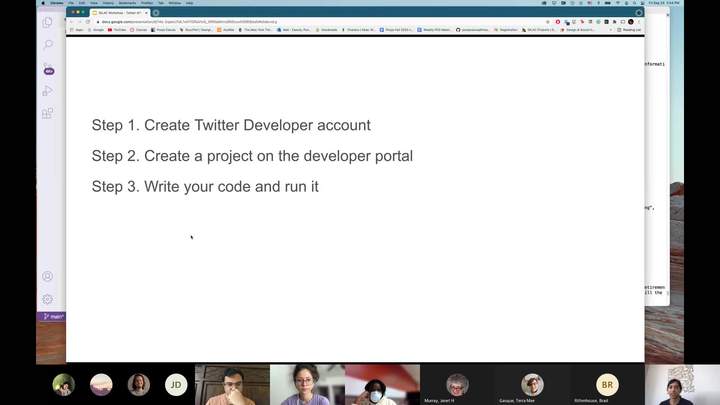The height and width of the screenshot is (405, 720).
Task: Click the date and time in the menu bar
Action: [x=664, y=3]
